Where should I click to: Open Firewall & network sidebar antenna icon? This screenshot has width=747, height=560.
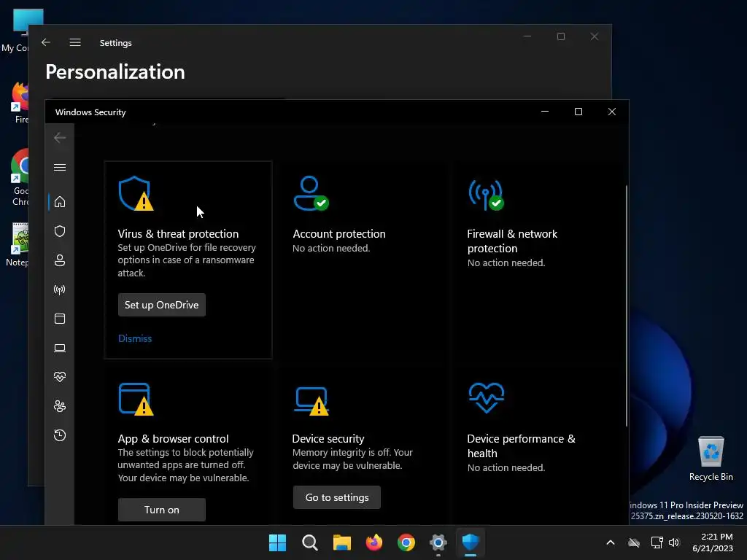point(60,289)
